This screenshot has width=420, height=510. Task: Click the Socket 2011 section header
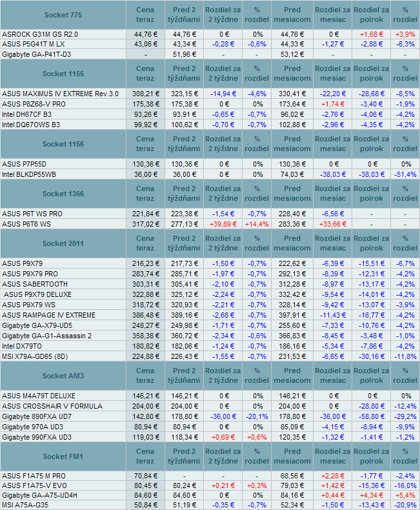(x=63, y=243)
